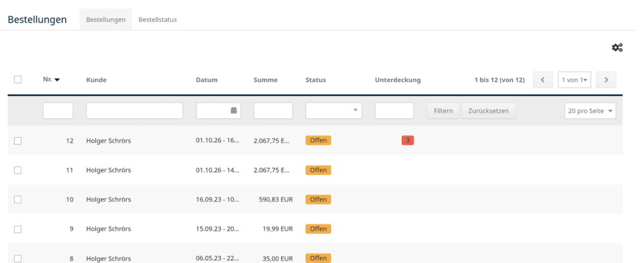
Task: Select the Bestellungen tab
Action: (x=106, y=19)
